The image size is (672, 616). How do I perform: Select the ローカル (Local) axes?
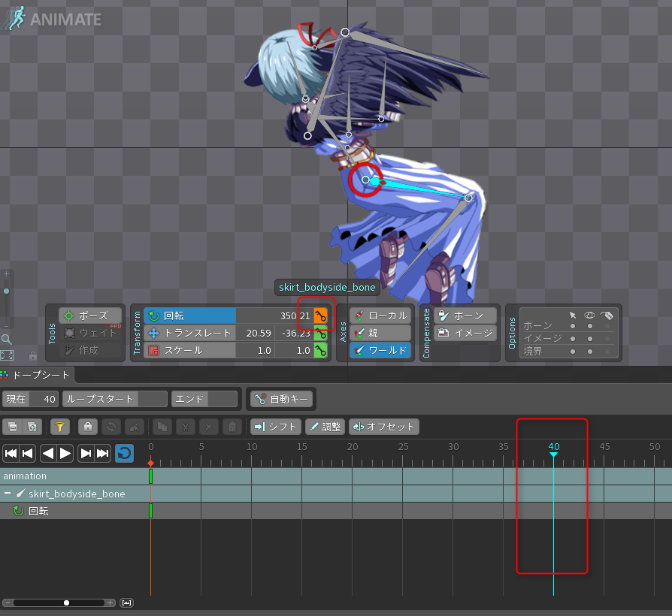380,316
